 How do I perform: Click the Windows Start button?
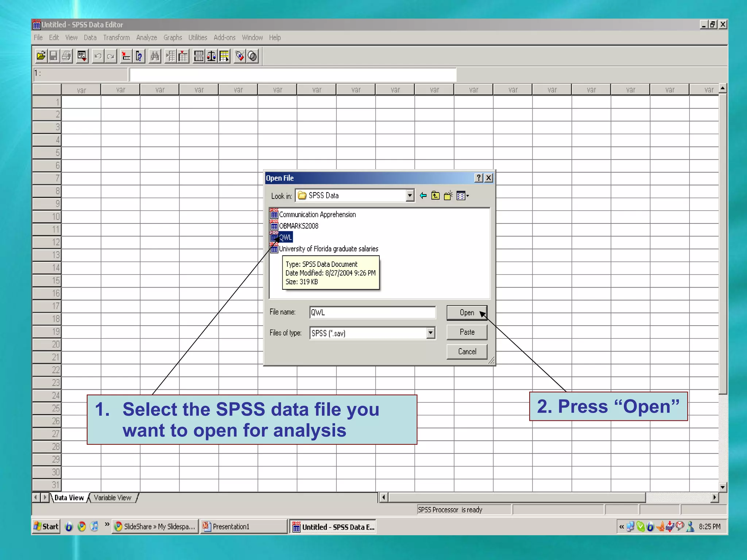point(46,526)
